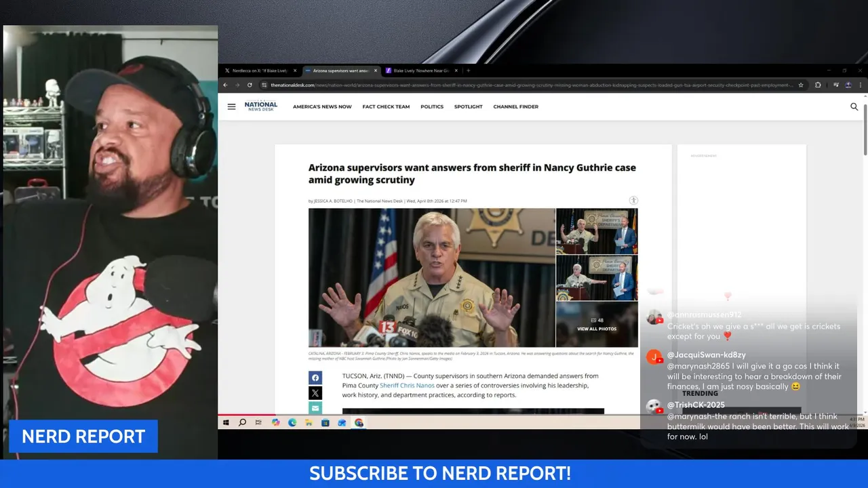Open the Channel Finder menu item
This screenshot has height=488, width=868.
(x=515, y=106)
